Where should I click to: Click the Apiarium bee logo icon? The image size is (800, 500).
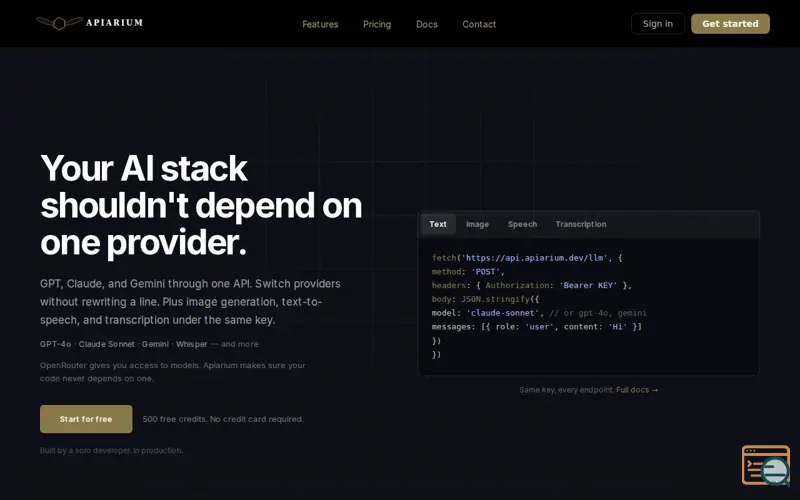59,23
